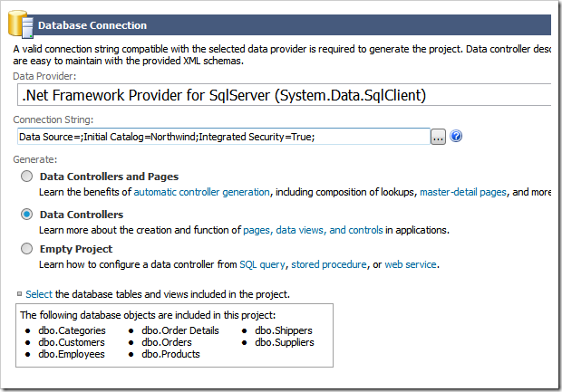Click dbo.Employees in the objects list
Screen dimensions: 562x392
click(72, 354)
